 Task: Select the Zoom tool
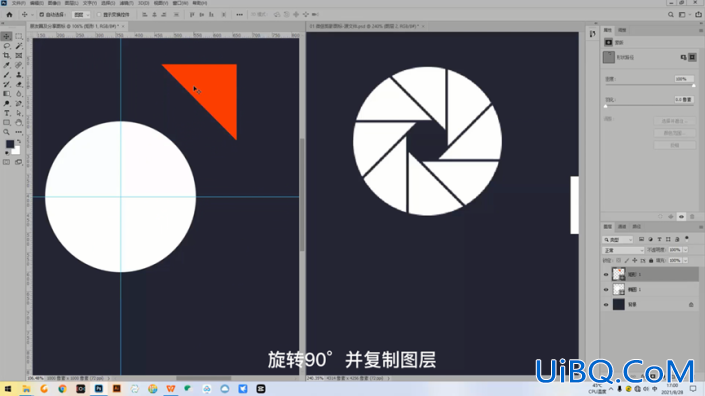pyautogui.click(x=6, y=132)
